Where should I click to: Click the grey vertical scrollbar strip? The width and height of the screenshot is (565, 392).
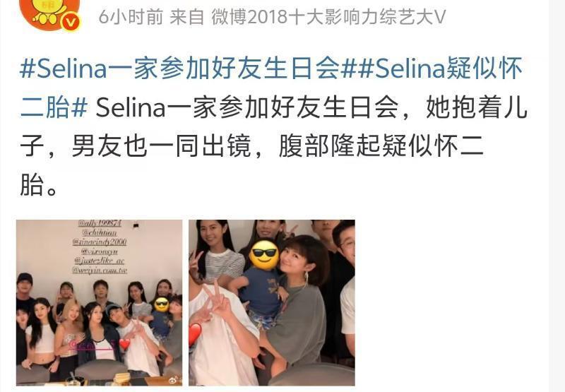[557, 196]
